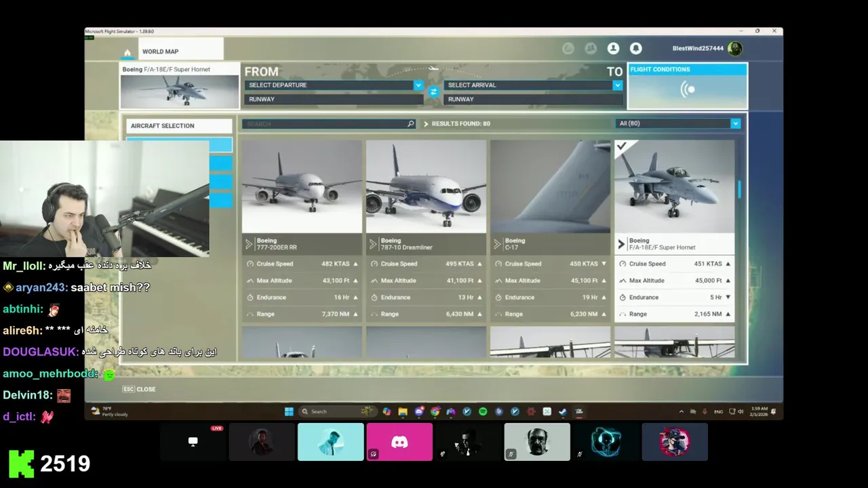Click arrow icon beside F/A-18E/F Super Hornet name
Screen dimensions: 868x488
[622, 244]
